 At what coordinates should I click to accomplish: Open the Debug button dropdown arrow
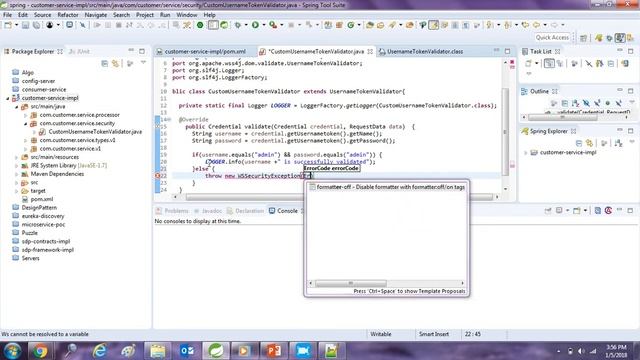[x=246, y=25]
